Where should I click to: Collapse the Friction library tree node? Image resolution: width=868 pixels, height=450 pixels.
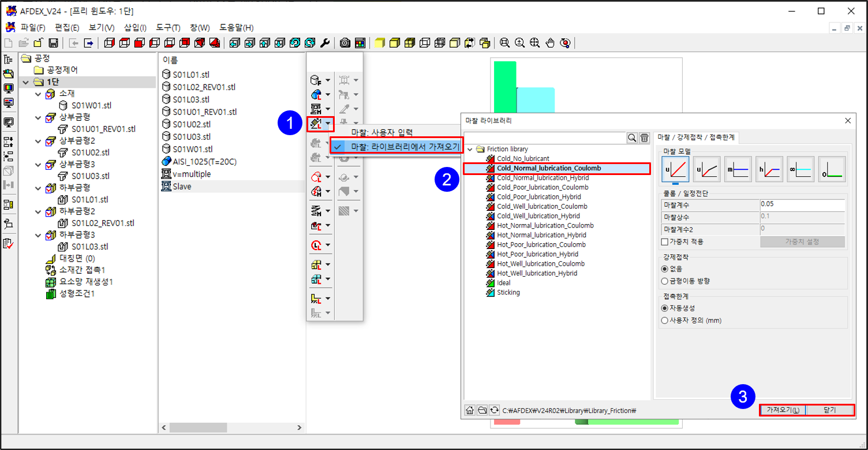(x=470, y=149)
